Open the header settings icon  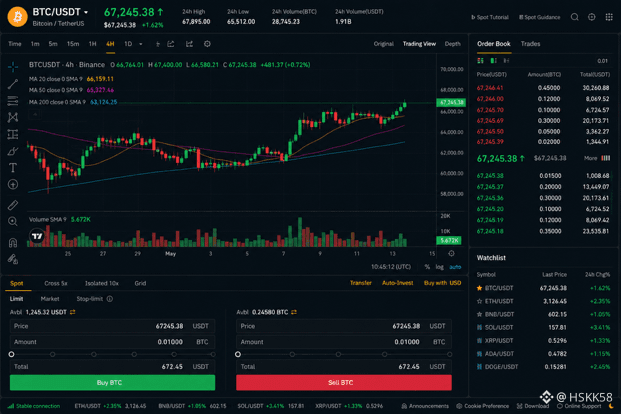[591, 17]
